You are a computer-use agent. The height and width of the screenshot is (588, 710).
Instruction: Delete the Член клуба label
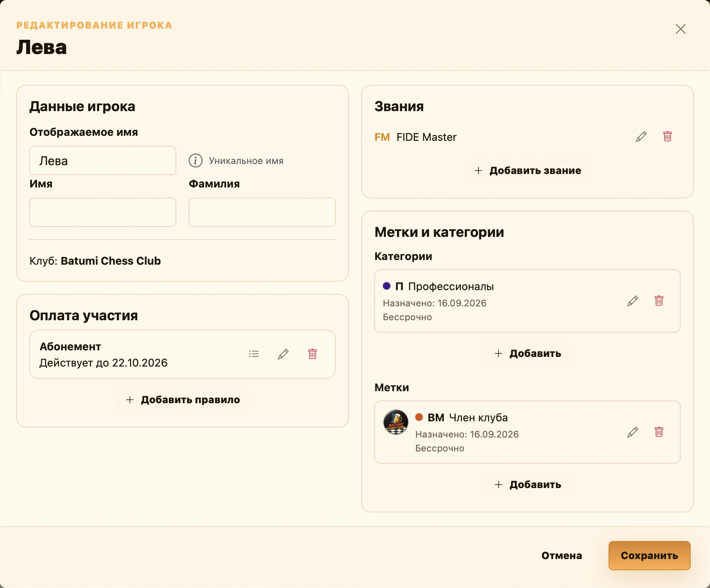(659, 432)
